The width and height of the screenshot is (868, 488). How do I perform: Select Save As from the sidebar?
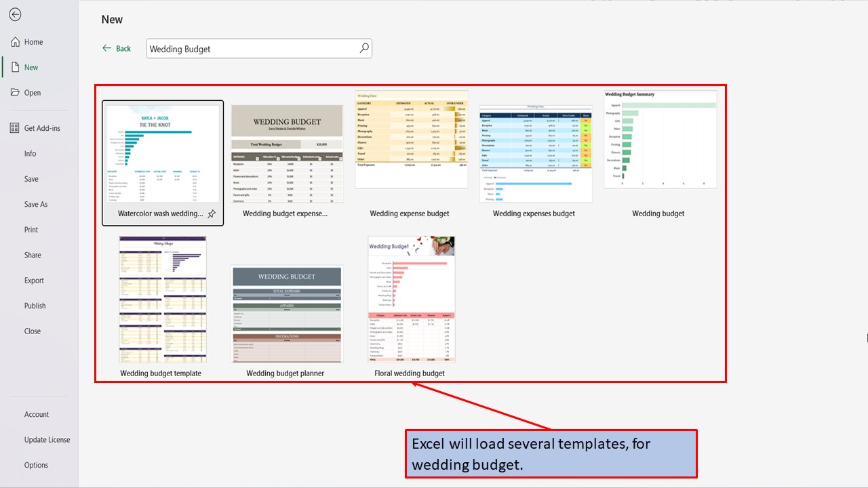click(x=37, y=204)
